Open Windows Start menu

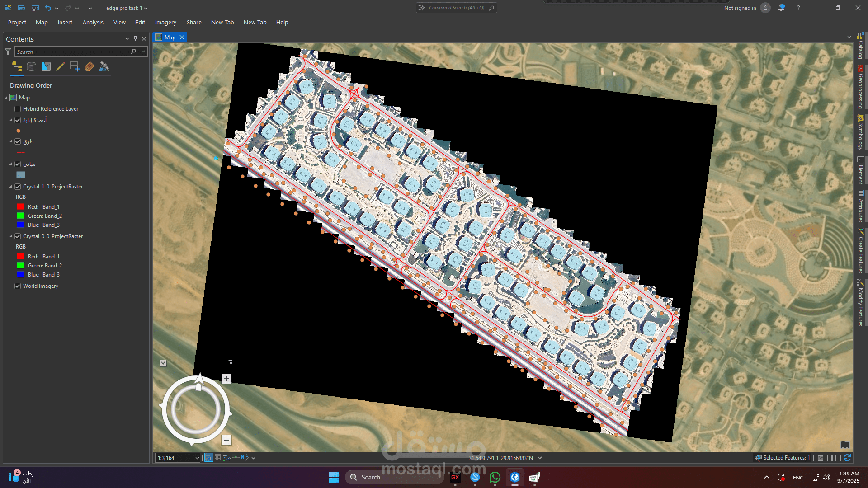334,477
